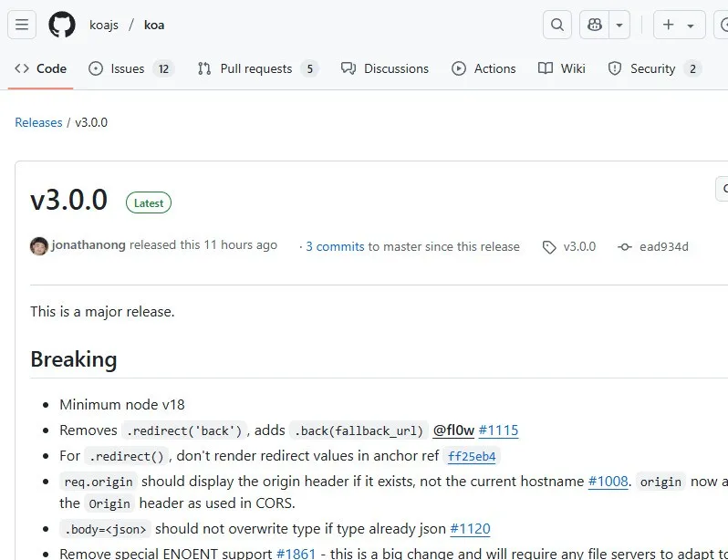This screenshot has width=728, height=560.
Task: Open the koajs organization link
Action: pos(104,25)
